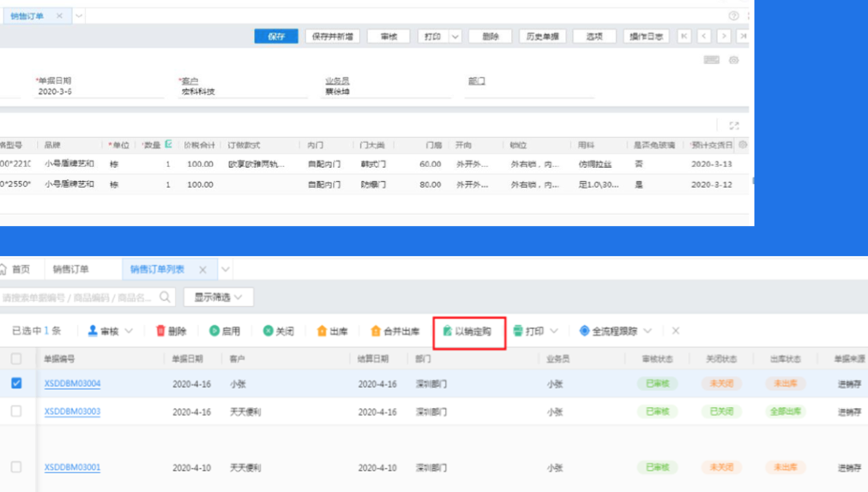Click the green 启用 icon
Viewport: 868px width, 492px height.
[214, 331]
